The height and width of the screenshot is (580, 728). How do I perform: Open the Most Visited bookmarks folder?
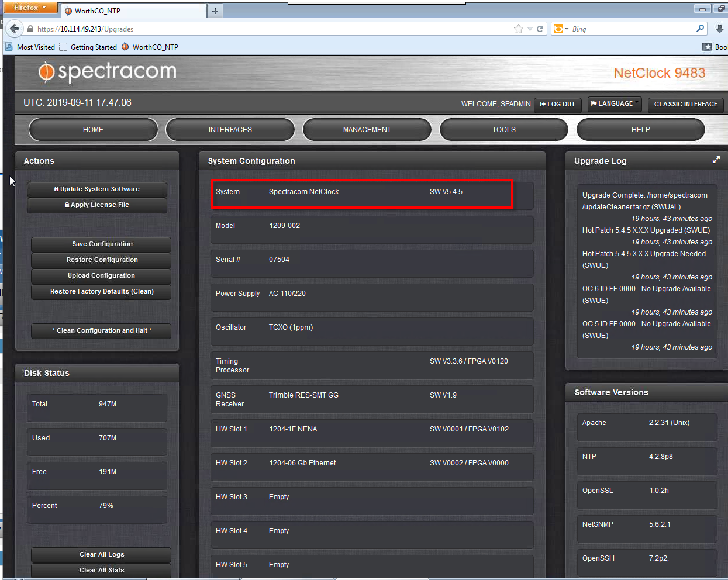30,47
